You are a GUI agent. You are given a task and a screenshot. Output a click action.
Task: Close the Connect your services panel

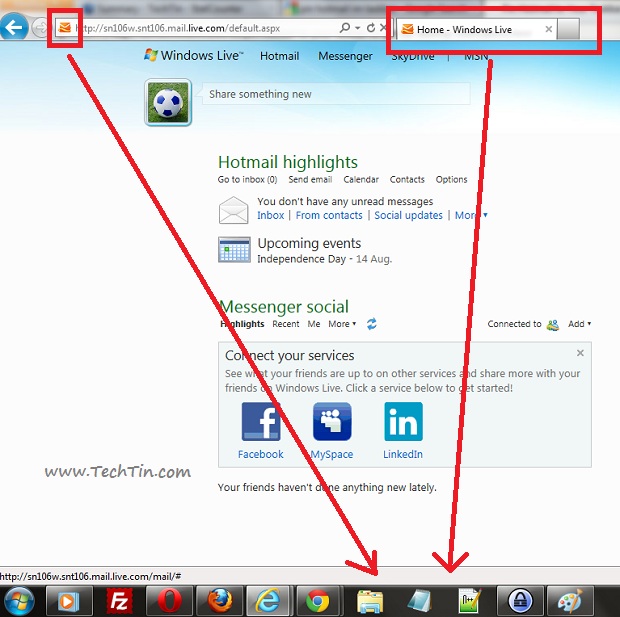point(580,353)
